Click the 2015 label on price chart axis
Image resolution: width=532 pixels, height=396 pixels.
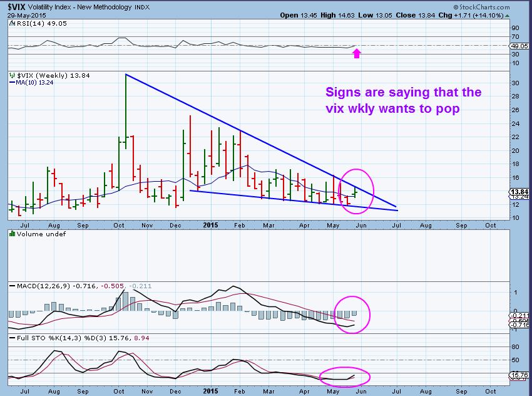click(x=211, y=224)
